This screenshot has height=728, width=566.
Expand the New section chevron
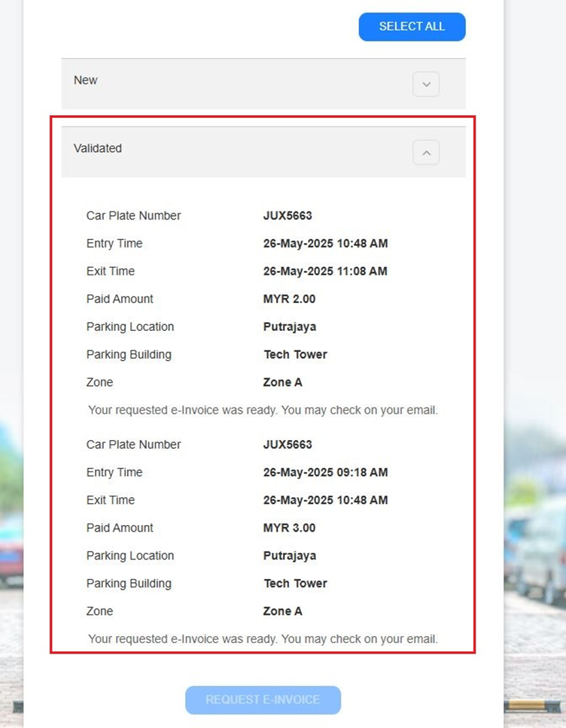[426, 84]
